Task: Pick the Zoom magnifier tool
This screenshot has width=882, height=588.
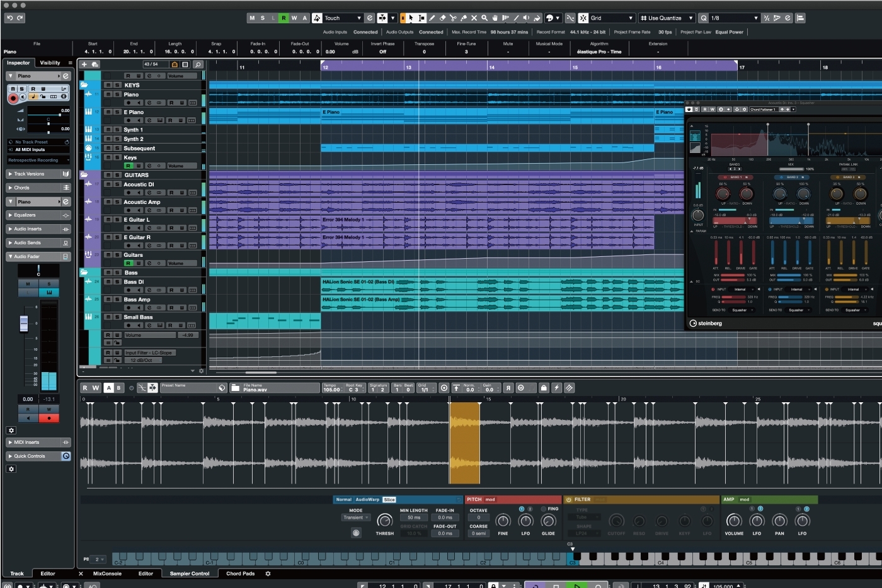Action: coord(484,18)
